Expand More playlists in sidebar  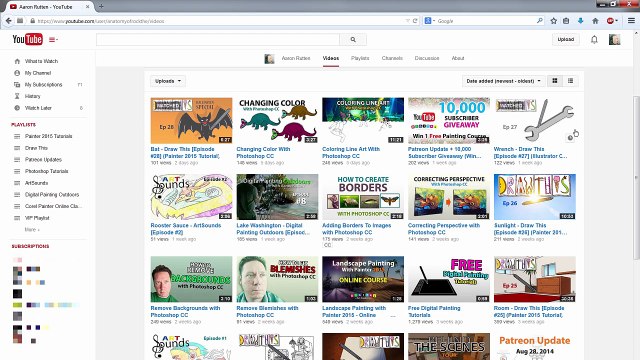32,230
